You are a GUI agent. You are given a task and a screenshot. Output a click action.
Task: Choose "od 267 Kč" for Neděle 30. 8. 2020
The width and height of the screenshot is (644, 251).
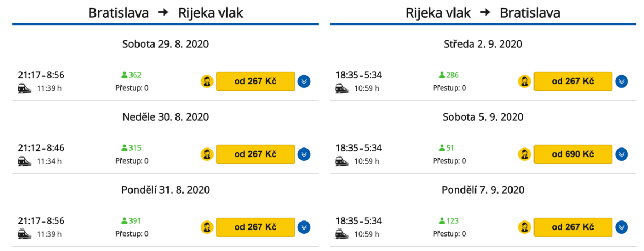(x=255, y=154)
